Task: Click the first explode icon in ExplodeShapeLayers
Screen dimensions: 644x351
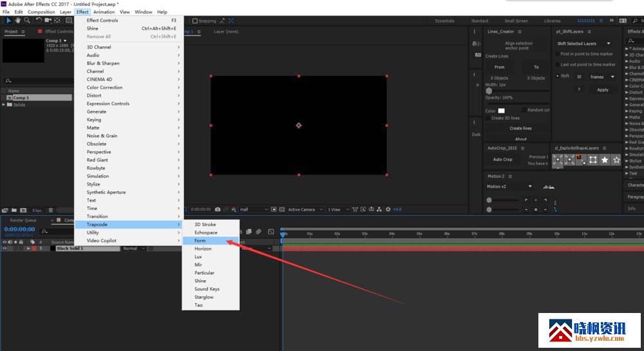Action: click(557, 160)
